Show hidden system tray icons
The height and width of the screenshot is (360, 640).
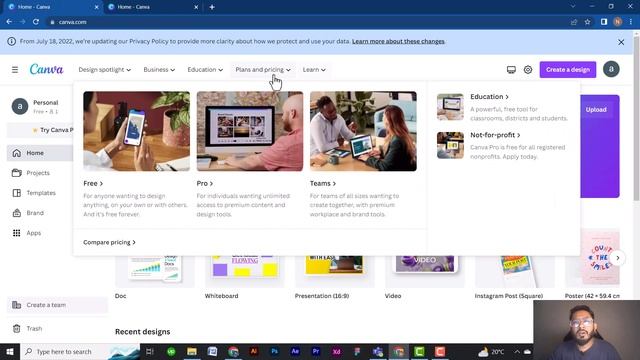[517, 351]
